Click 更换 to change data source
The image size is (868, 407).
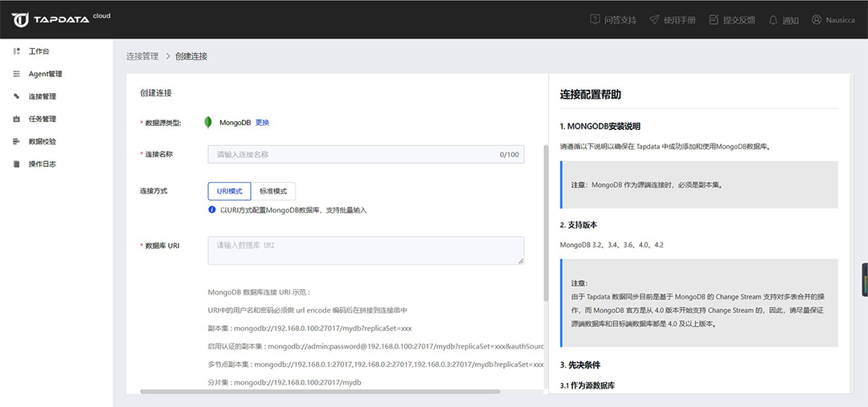tap(262, 122)
